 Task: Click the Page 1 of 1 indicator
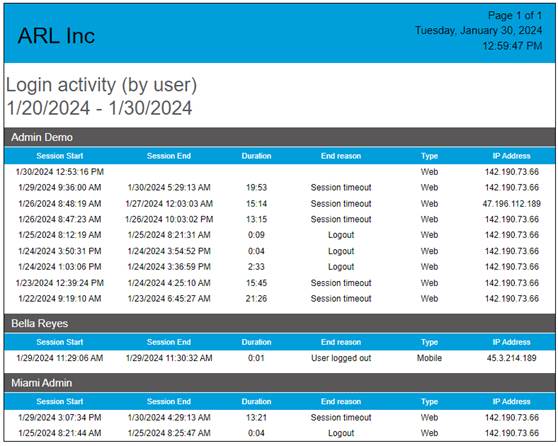[x=515, y=15]
